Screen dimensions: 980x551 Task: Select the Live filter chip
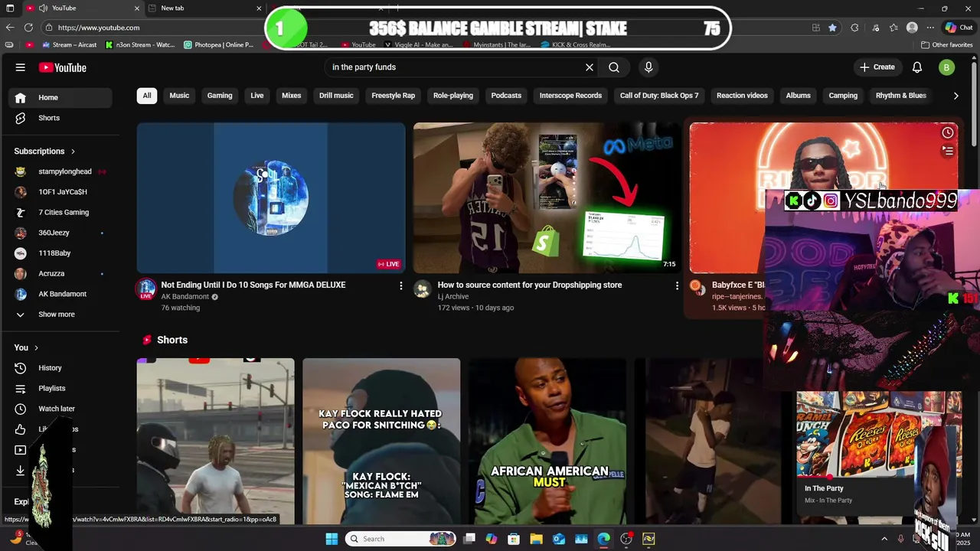[x=257, y=96]
